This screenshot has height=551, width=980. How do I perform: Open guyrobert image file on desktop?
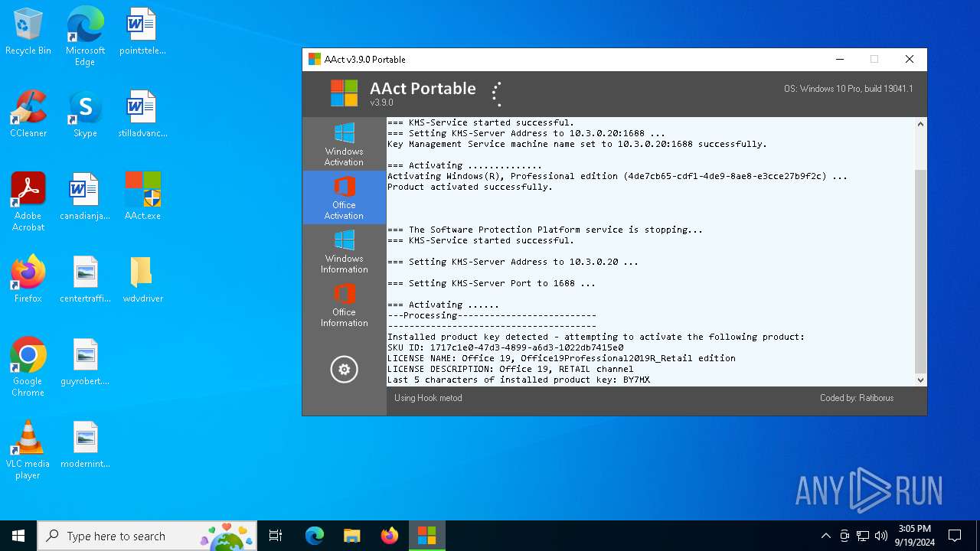[x=85, y=363]
